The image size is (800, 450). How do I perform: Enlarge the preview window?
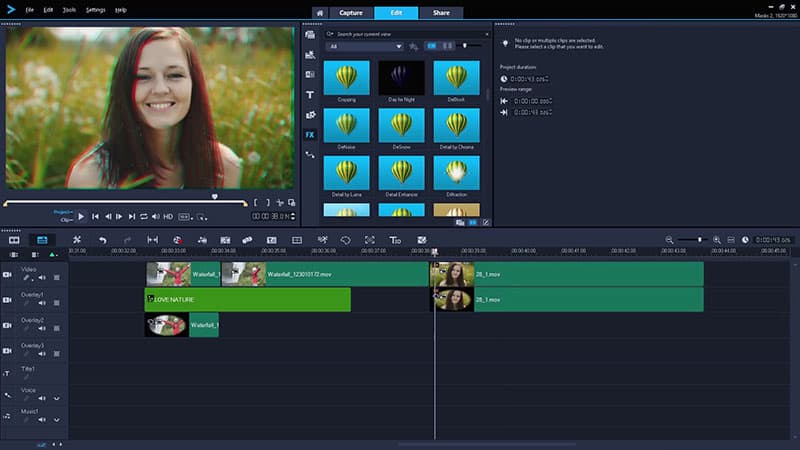tap(292, 203)
